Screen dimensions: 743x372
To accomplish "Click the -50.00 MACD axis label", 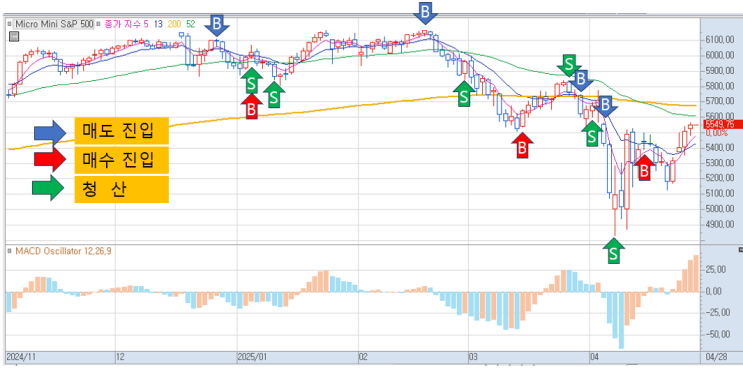I will tap(719, 334).
